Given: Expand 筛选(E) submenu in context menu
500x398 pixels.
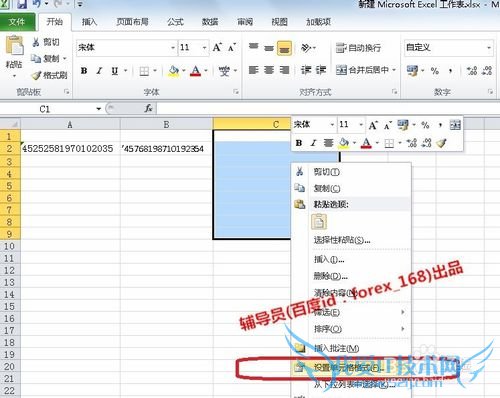Looking at the screenshot, I should pyautogui.click(x=351, y=312).
